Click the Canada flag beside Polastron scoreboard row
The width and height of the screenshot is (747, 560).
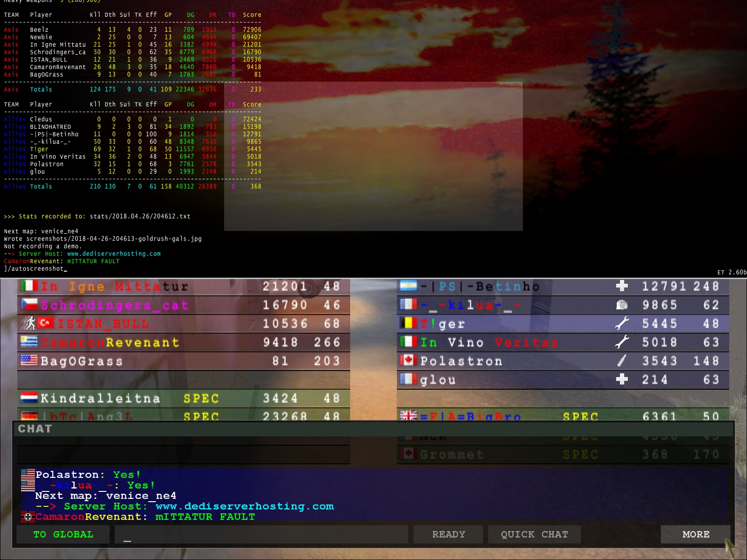[409, 360]
